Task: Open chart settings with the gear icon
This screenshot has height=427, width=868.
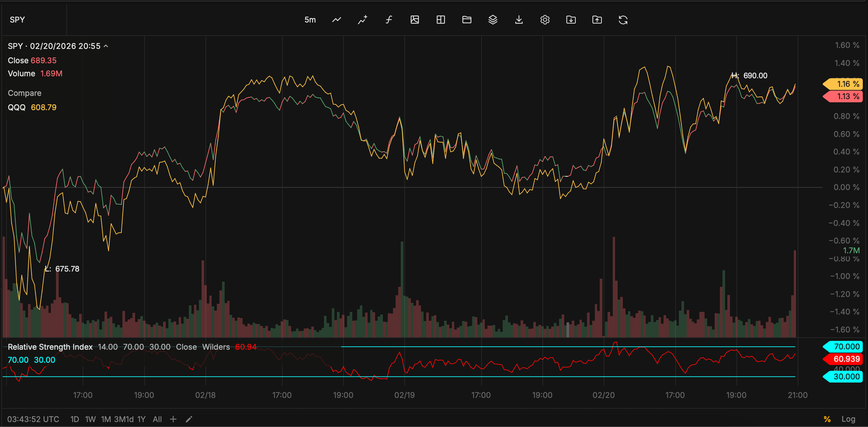Action: pos(545,20)
